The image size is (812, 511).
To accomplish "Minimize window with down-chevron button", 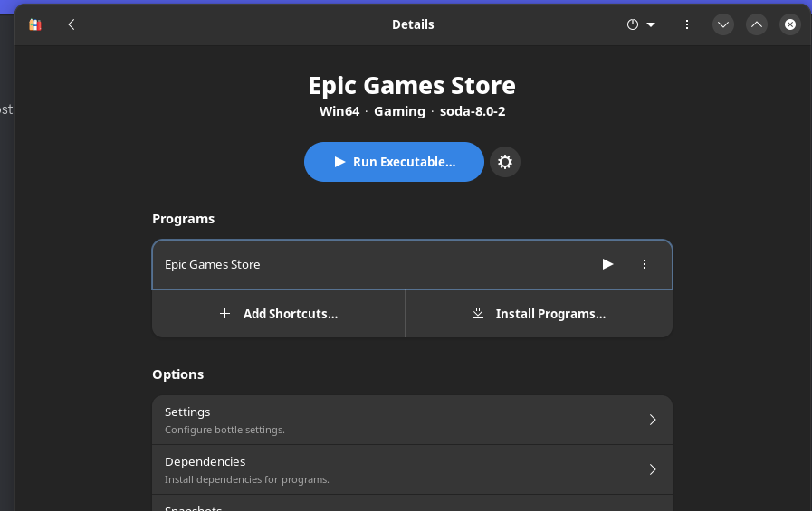I will click(x=723, y=24).
